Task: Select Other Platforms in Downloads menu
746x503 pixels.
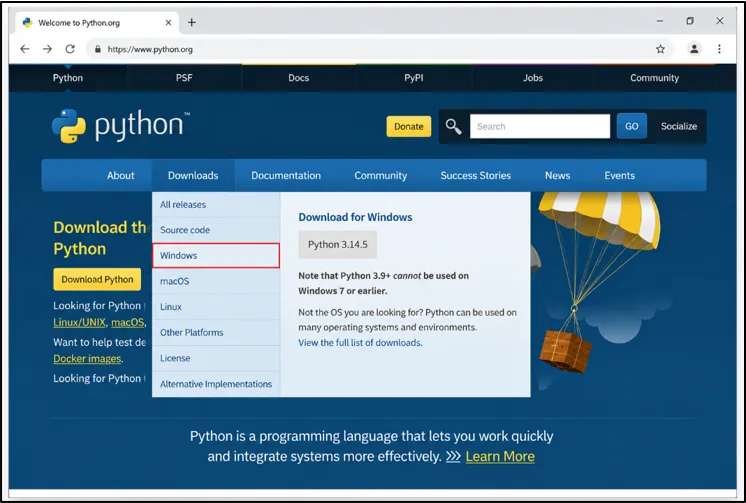Action: tap(216, 333)
